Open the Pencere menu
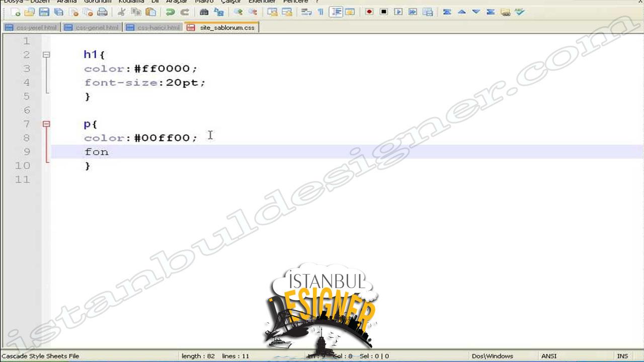Image resolution: width=644 pixels, height=362 pixels. pos(296,2)
